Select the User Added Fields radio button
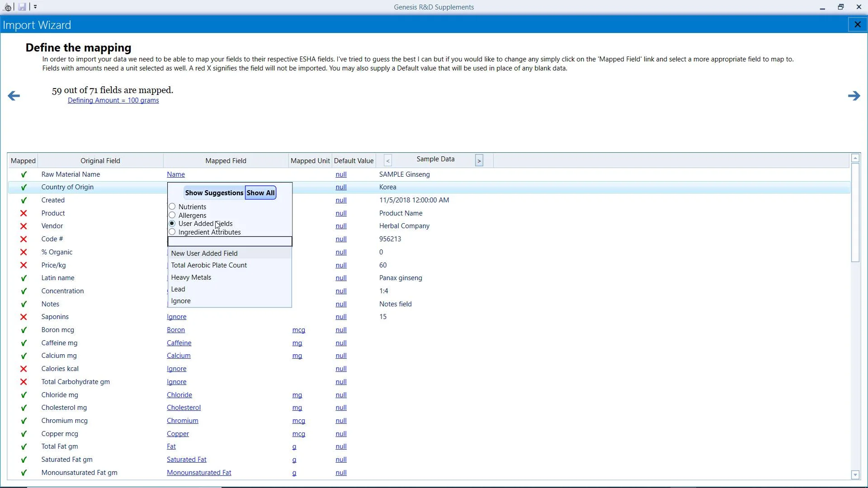 (x=172, y=224)
